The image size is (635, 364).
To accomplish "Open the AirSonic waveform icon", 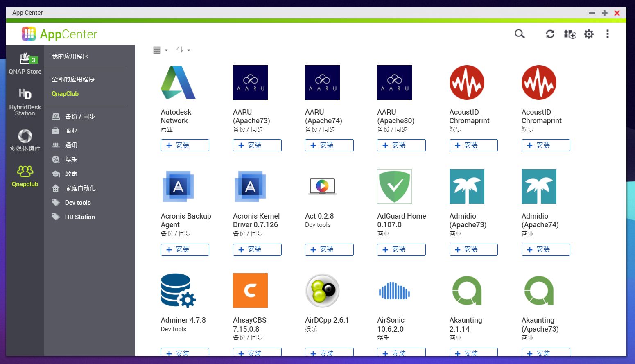I will coord(394,290).
